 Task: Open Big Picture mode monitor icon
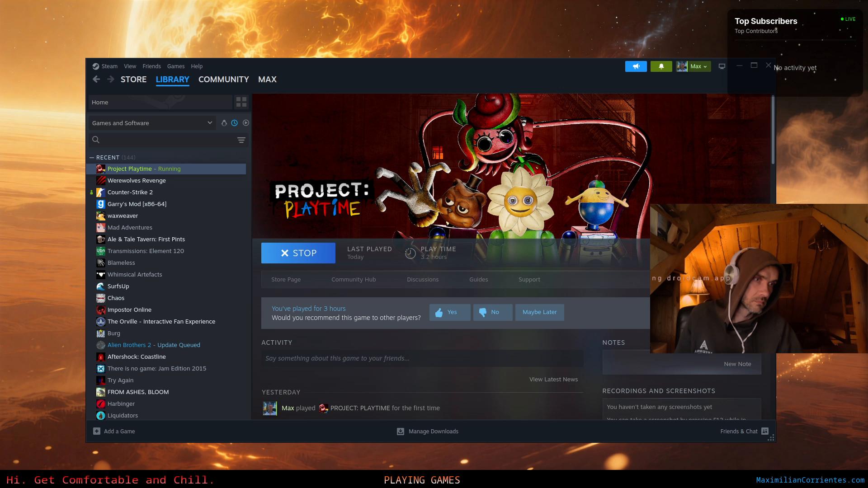tap(722, 66)
